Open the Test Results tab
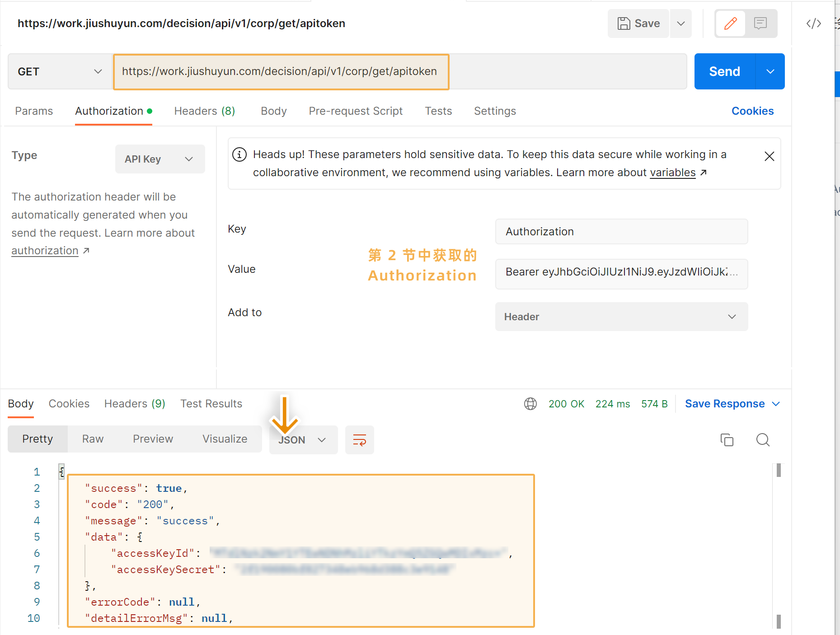 [211, 404]
